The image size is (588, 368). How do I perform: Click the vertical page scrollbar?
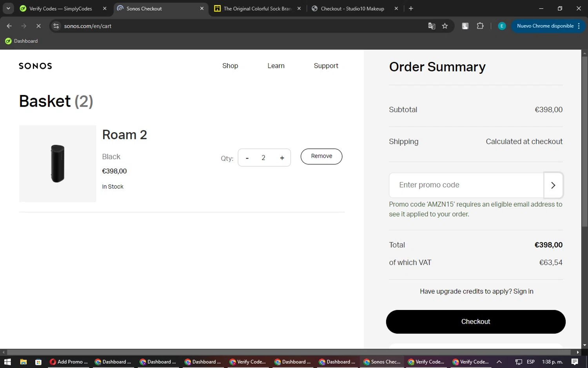[584, 141]
